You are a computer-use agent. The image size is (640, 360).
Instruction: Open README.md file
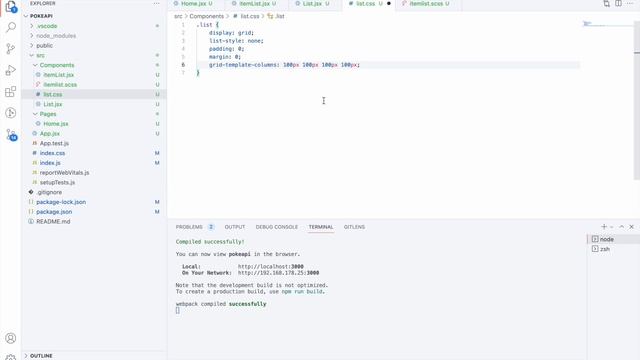click(53, 222)
